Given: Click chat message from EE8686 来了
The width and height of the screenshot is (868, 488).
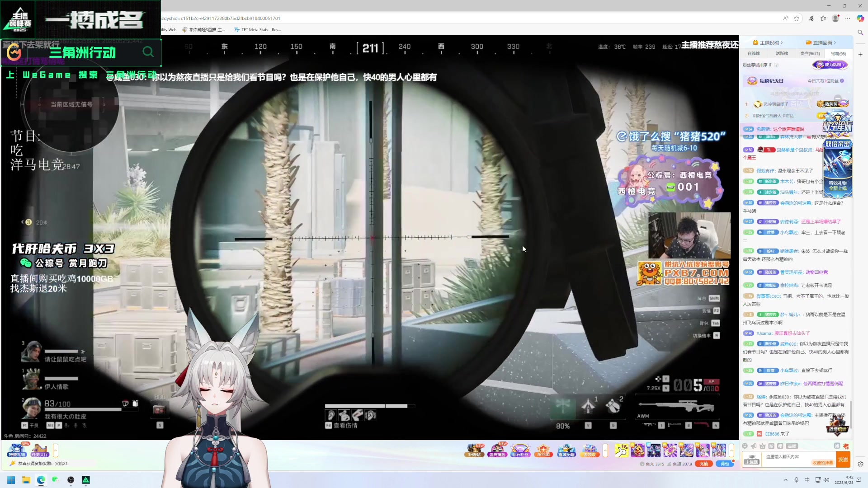Looking at the screenshot, I should [777, 434].
